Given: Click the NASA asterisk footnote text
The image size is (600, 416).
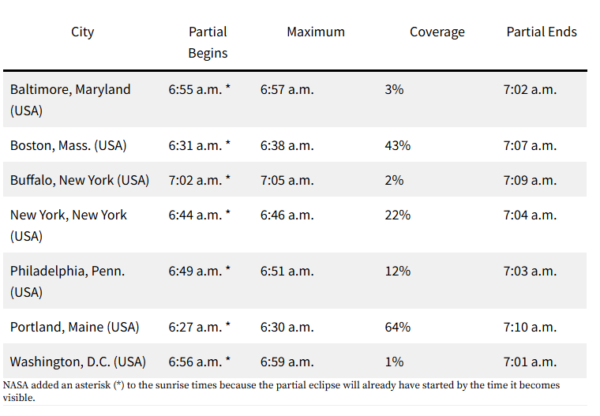Looking at the screenshot, I should coord(281,391).
